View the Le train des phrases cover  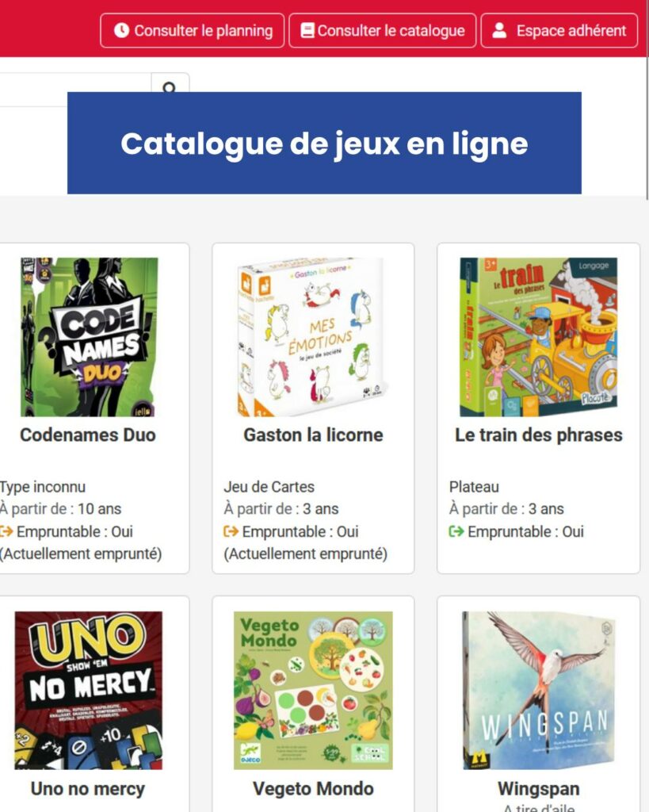click(538, 337)
